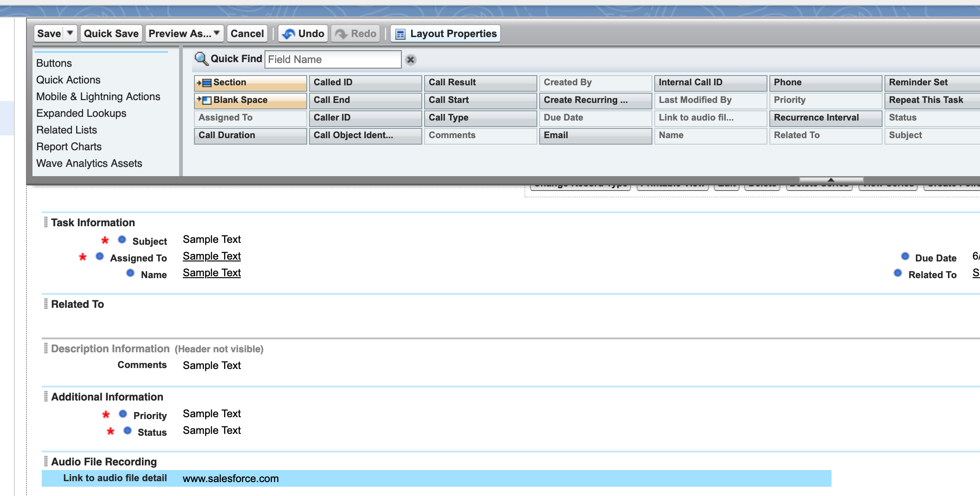Pick the Internal Call ID palette field
Viewport: 980px width, 496px height.
711,83
